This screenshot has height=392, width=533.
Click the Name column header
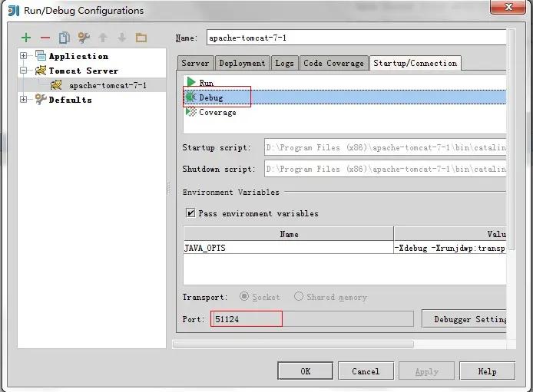(288, 234)
